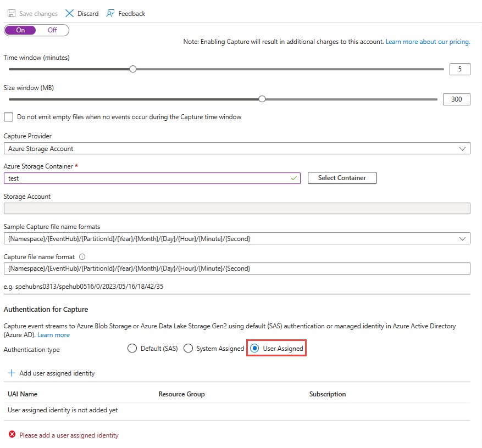
Task: Click the Discard X icon
Action: point(69,13)
